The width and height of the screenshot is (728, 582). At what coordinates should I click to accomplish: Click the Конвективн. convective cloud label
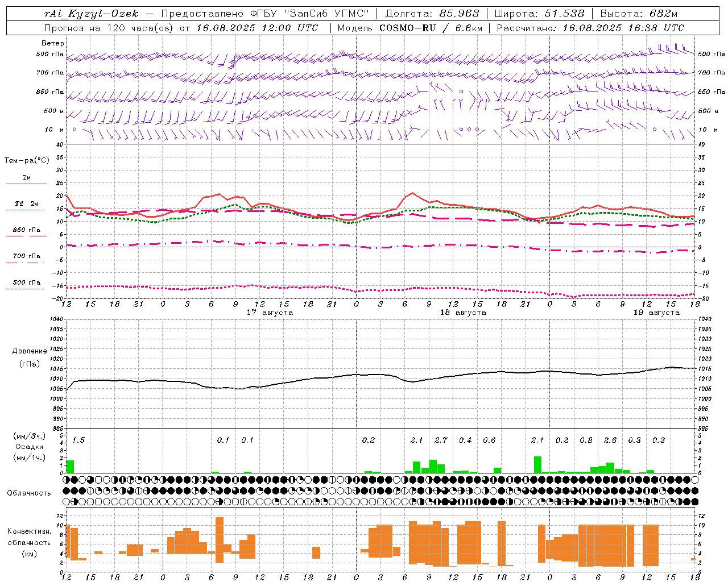[x=29, y=531]
